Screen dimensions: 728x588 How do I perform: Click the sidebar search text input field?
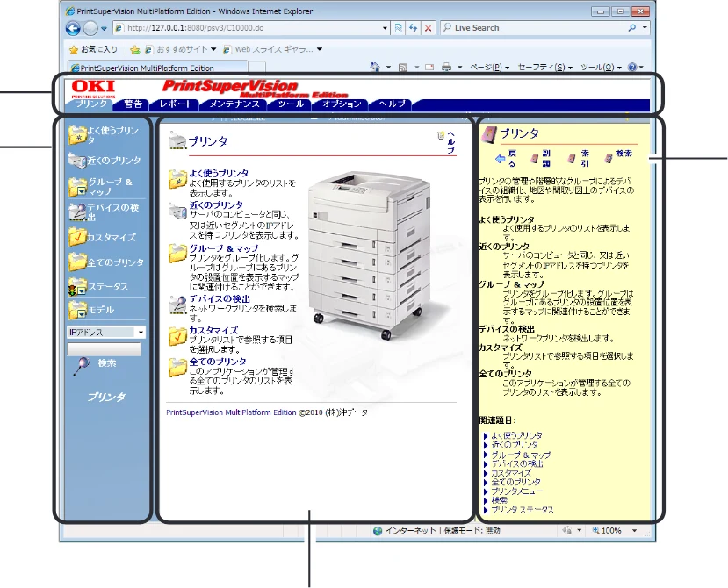[x=104, y=349]
